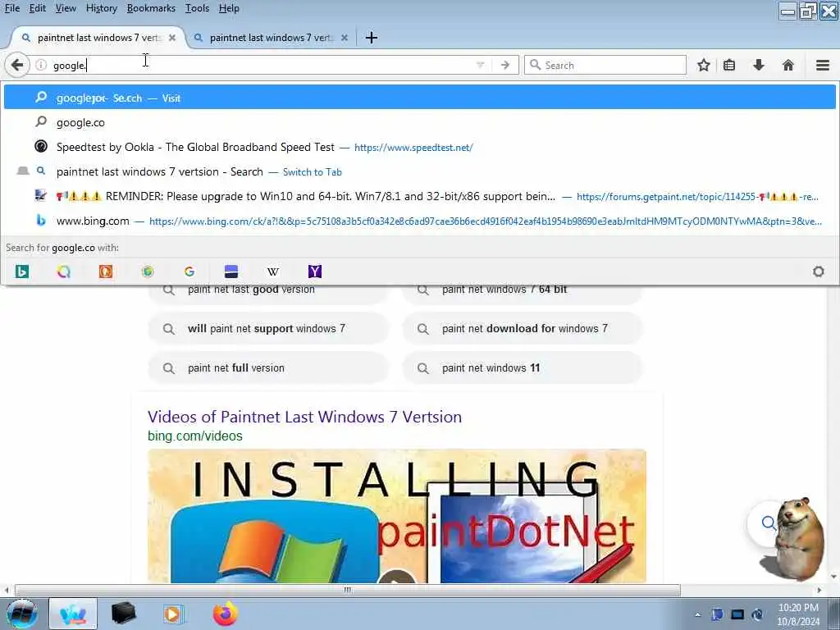Select the www.bing.com history suggestion
The image size is (840, 630).
419,221
